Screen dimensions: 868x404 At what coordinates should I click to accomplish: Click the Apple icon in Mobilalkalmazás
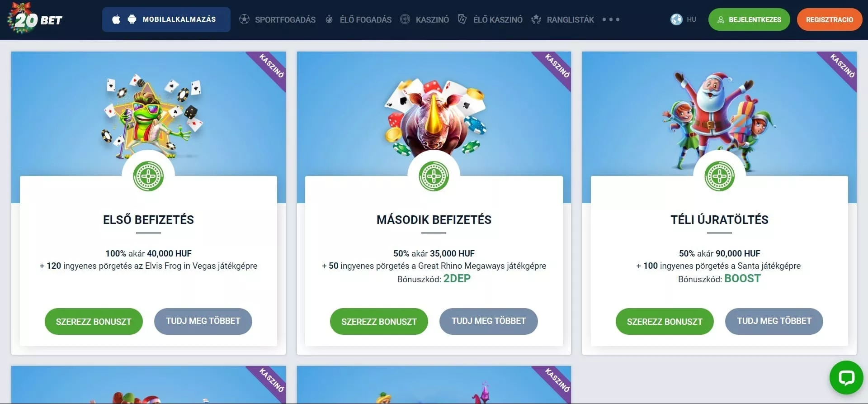pyautogui.click(x=116, y=19)
